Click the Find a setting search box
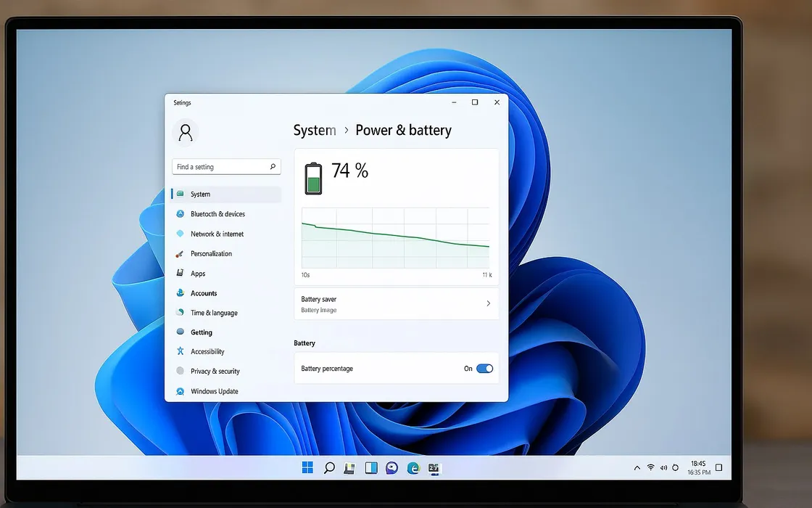812x508 pixels. 225,166
